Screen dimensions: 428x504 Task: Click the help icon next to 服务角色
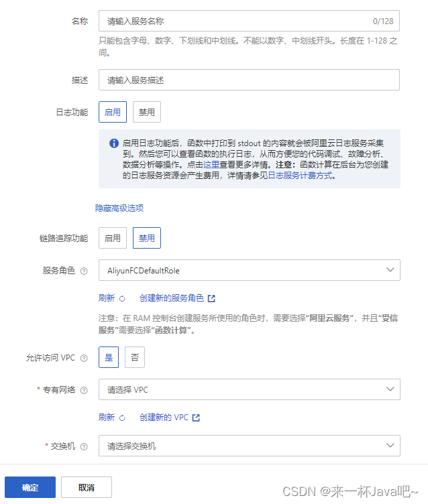click(84, 271)
